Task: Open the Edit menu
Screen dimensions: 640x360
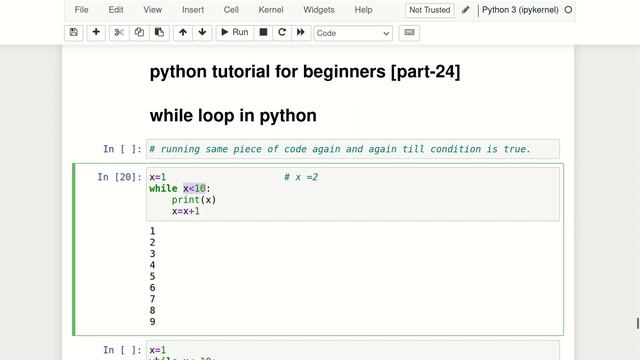Action: (116, 10)
